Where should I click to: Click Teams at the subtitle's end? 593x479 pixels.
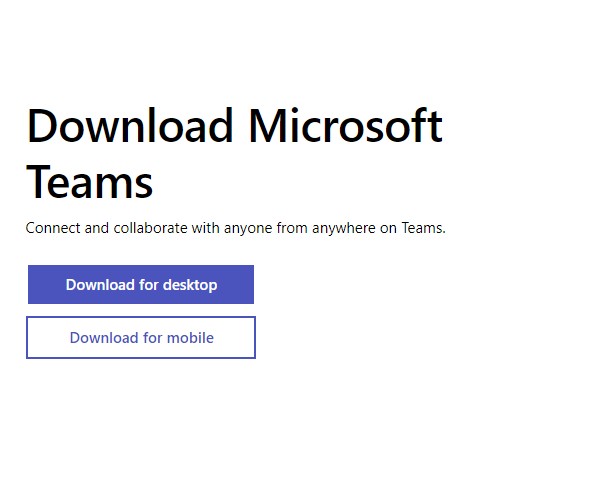point(424,228)
